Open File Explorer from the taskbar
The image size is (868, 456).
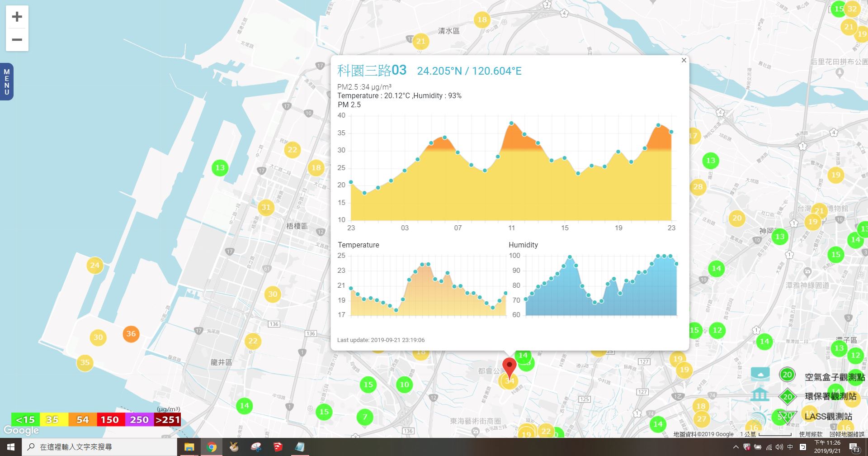(189, 447)
